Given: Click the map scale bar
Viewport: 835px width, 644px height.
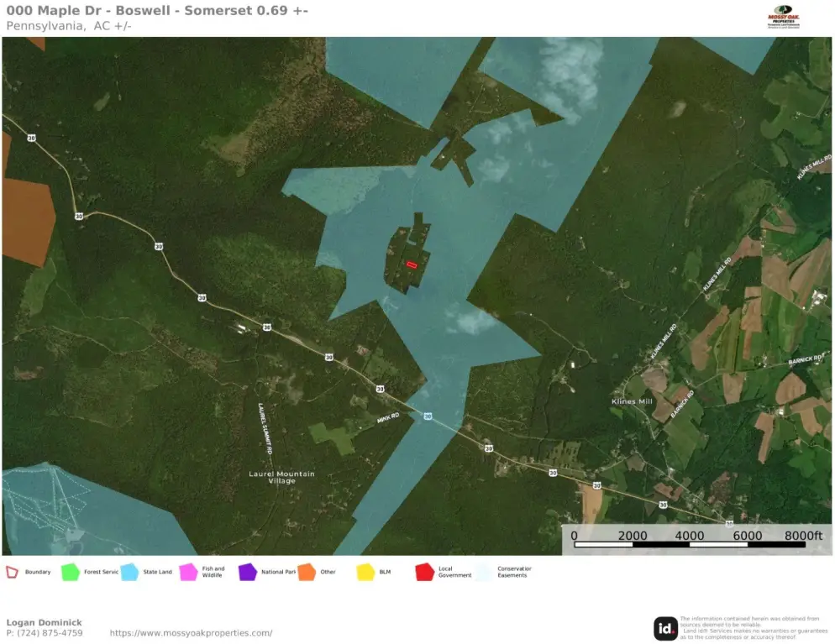Looking at the screenshot, I should point(689,544).
